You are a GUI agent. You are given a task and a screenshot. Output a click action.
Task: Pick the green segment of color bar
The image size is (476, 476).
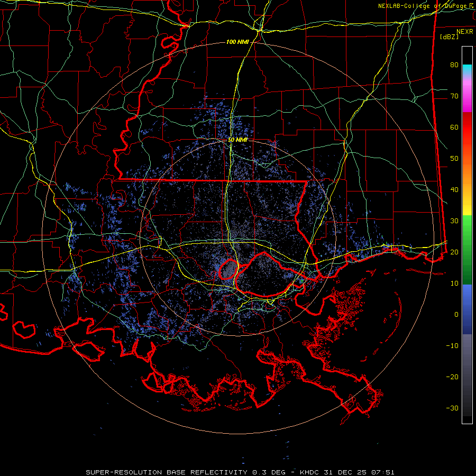click(x=467, y=250)
